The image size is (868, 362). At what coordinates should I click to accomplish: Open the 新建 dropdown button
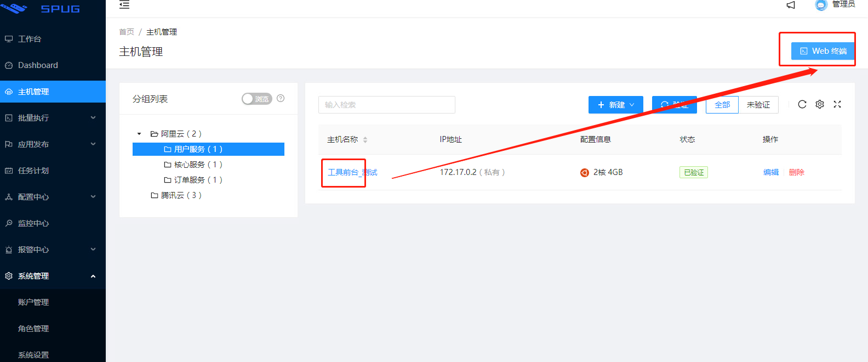(616, 105)
